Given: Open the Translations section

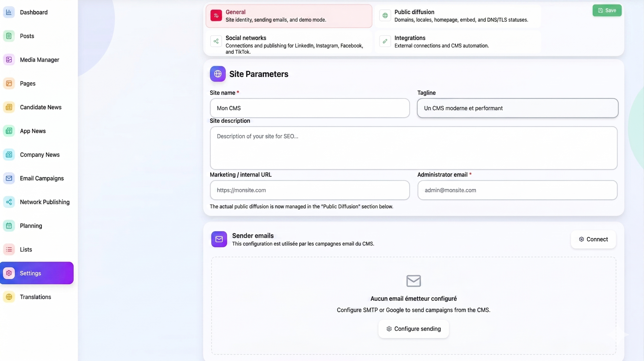Looking at the screenshot, I should (x=35, y=297).
